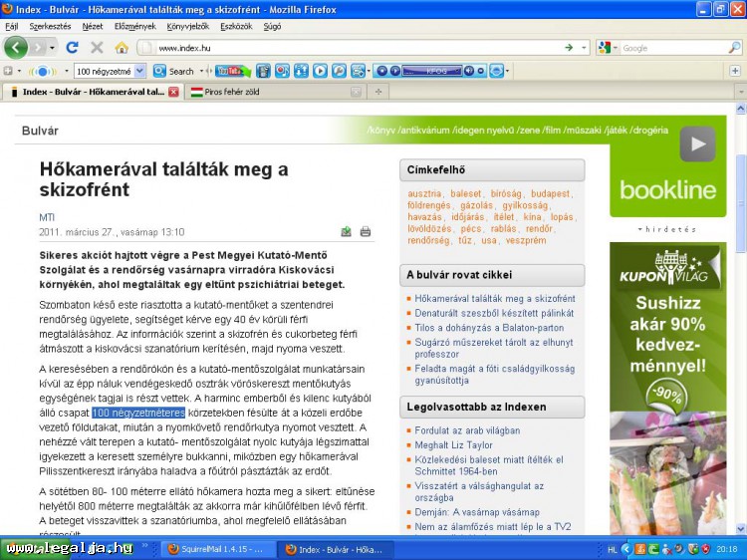This screenshot has height=560, width=747.
Task: Open a new tab with the plus button
Action: click(378, 92)
